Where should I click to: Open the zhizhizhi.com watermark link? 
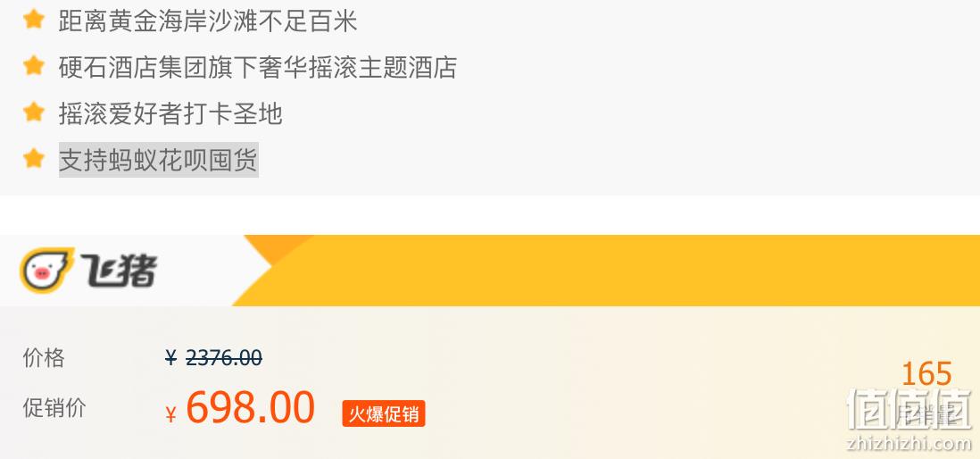coord(909,443)
